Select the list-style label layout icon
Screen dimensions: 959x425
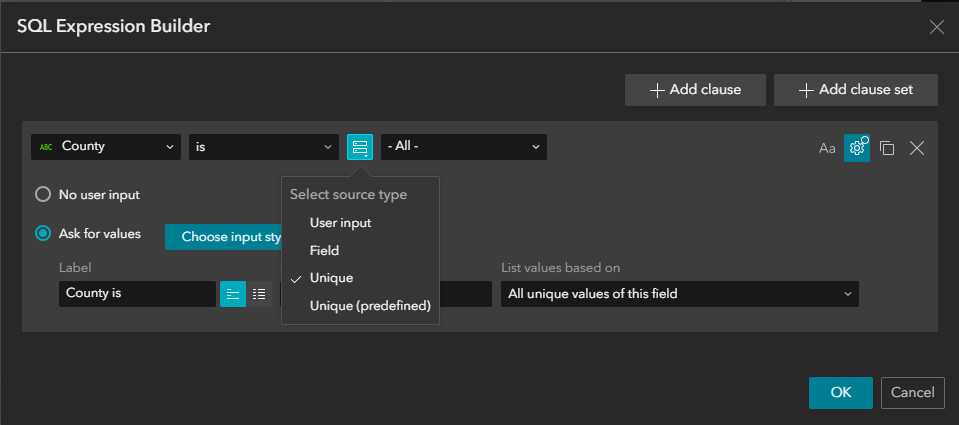259,294
